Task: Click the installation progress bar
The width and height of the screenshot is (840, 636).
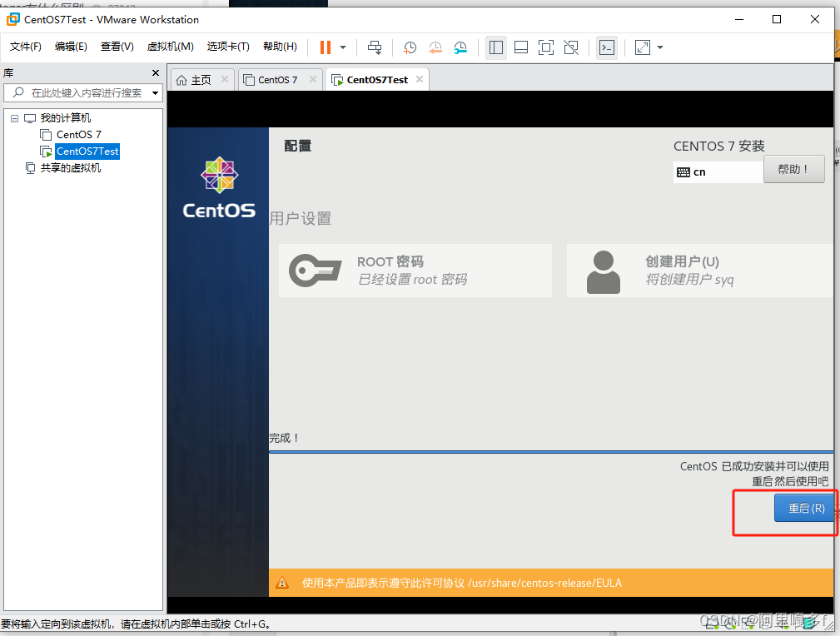Action: [550, 454]
